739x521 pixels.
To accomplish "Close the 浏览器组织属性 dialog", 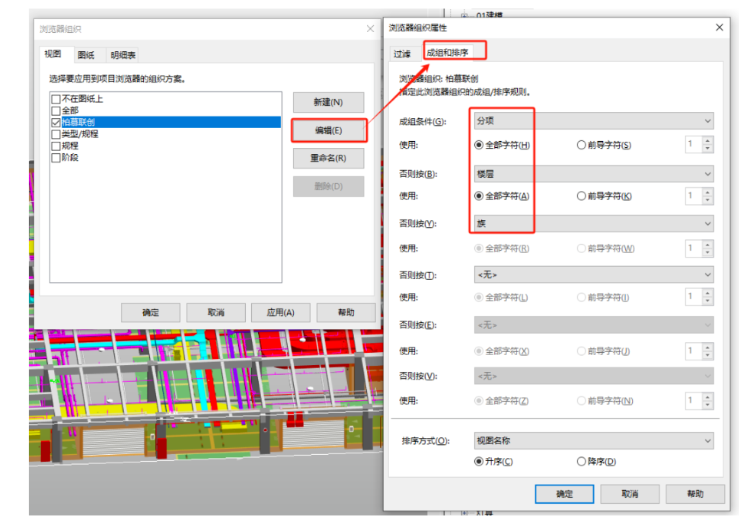I will tap(719, 27).
